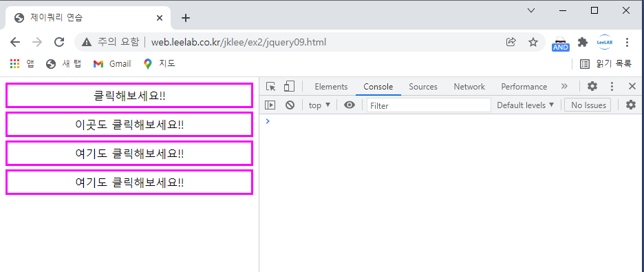Viewport: 644px width, 272px height.
Task: Click the browser forward arrow
Action: click(x=37, y=42)
